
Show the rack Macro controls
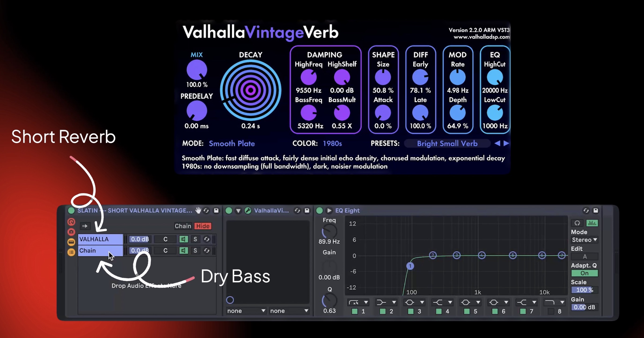pyautogui.click(x=71, y=222)
